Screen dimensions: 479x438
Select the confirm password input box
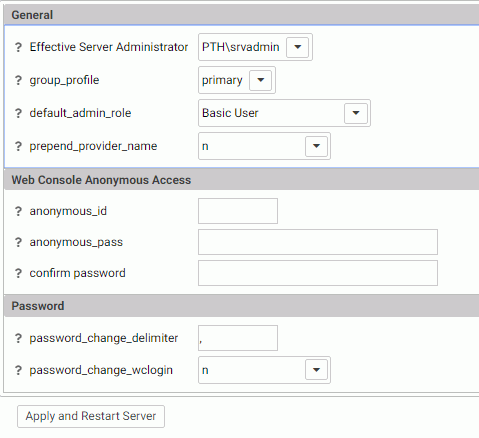click(318, 273)
